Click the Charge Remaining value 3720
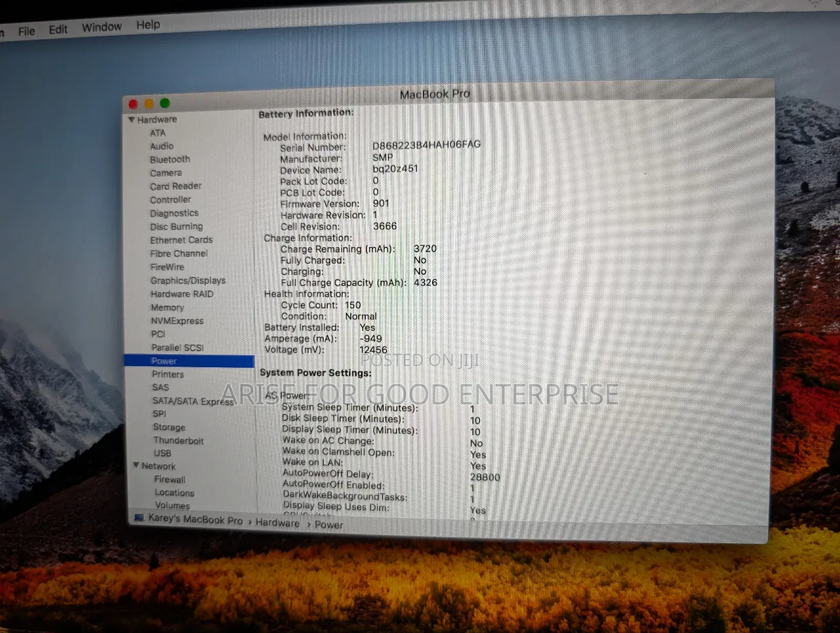 425,248
